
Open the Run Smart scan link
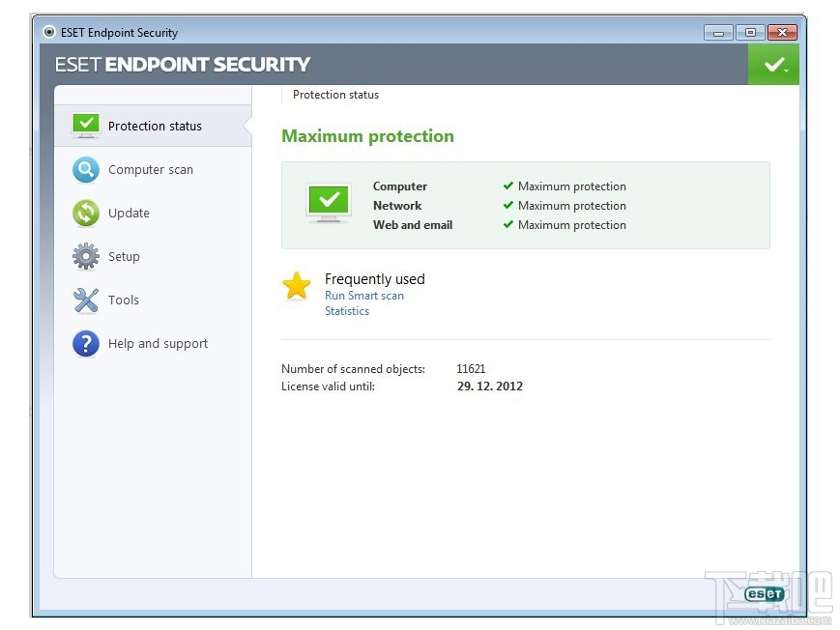tap(364, 295)
